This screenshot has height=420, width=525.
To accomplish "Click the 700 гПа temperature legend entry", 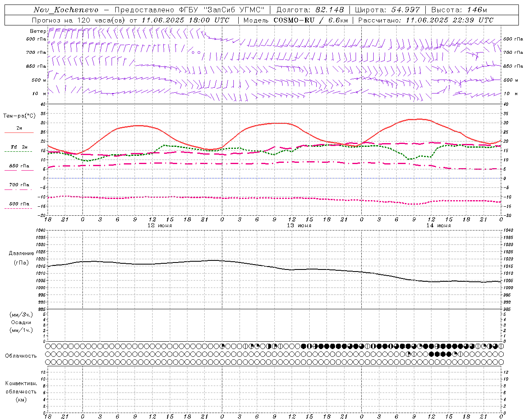I will [19, 185].
